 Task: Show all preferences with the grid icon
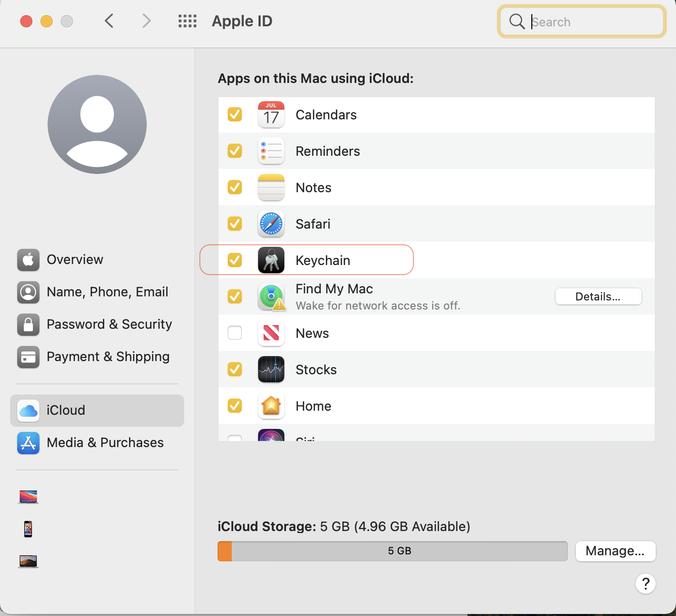pos(187,21)
